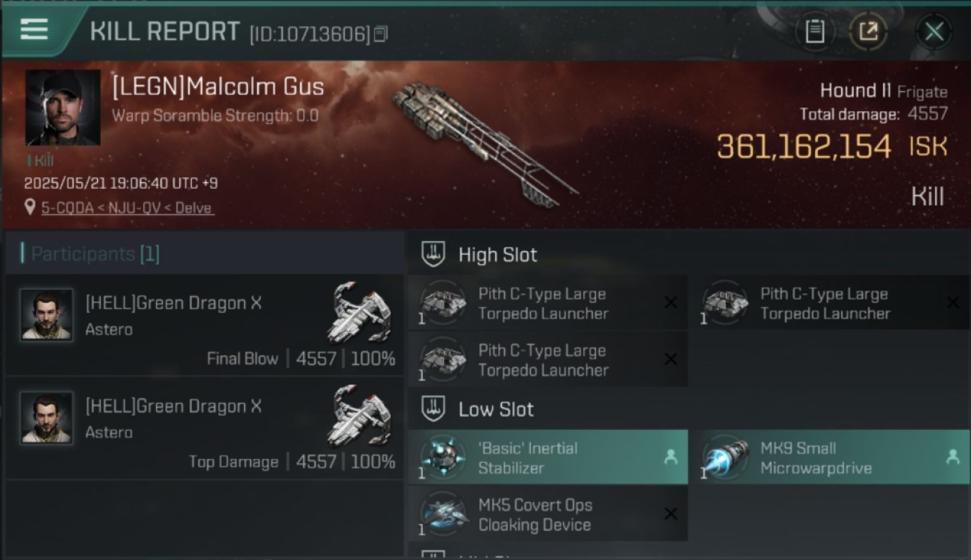Close the Kill Report window
The height and width of the screenshot is (560, 971).
[934, 31]
